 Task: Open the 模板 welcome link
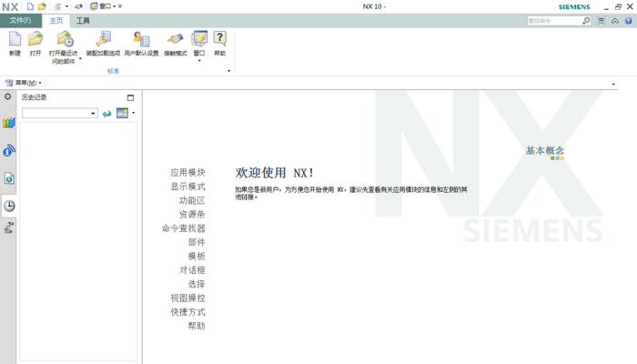point(197,257)
